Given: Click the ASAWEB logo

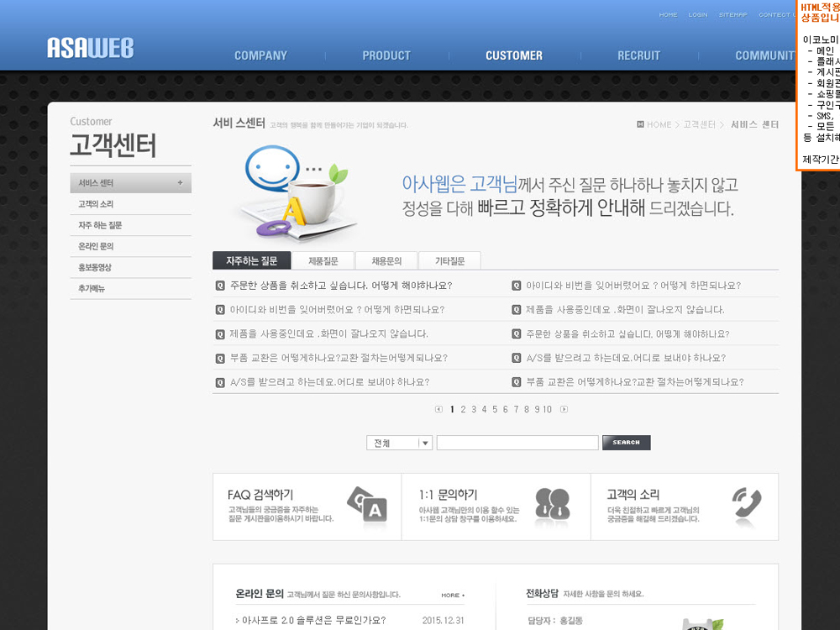Looking at the screenshot, I should (90, 48).
